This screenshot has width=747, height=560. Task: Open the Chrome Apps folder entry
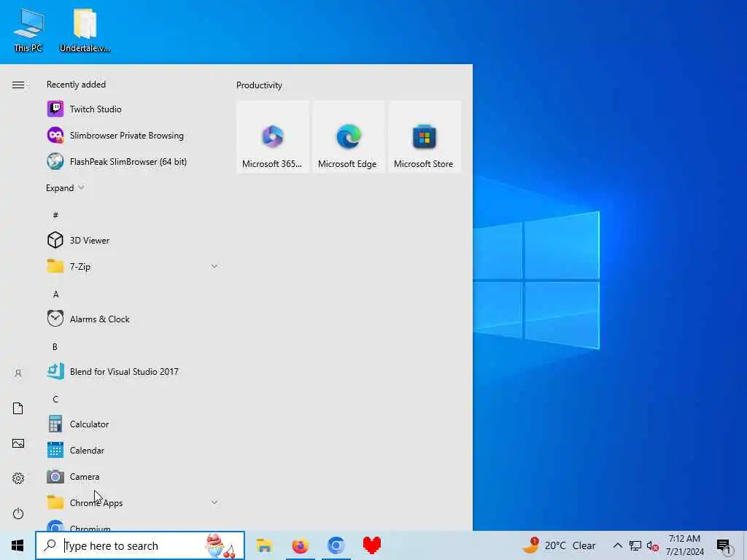tap(133, 502)
